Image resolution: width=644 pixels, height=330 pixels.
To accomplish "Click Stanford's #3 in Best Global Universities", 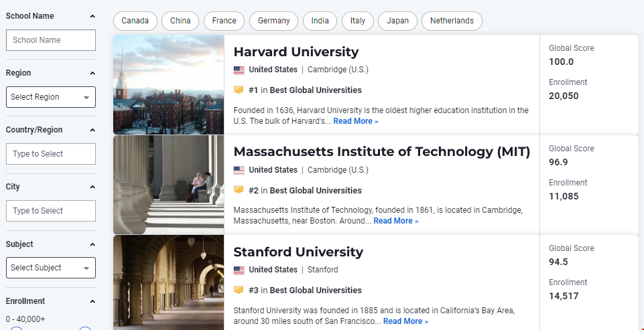I will click(x=305, y=291).
